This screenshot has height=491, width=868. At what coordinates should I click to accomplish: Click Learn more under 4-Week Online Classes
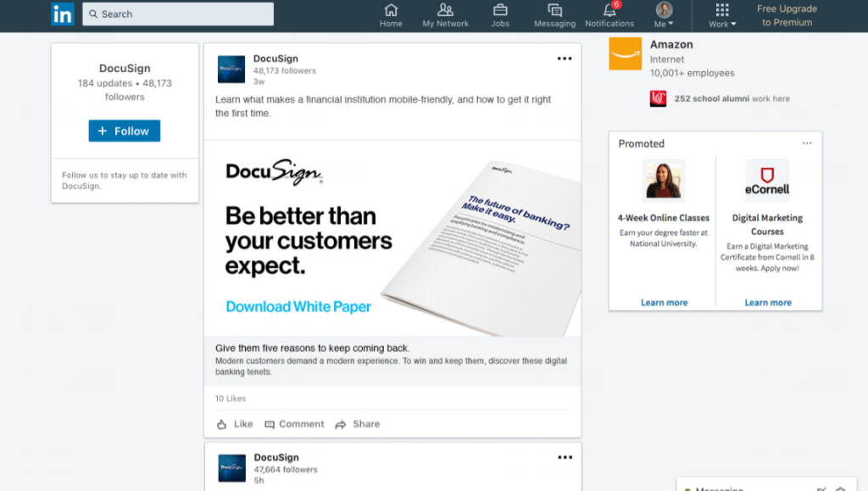point(664,303)
